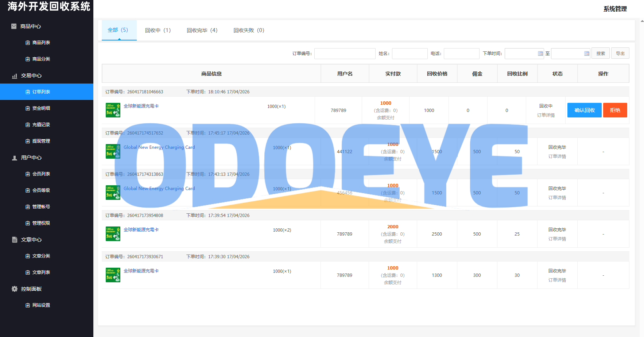Image resolution: width=644 pixels, height=337 pixels.
Task: Click the icon beside 会员列表
Action: (x=28, y=174)
